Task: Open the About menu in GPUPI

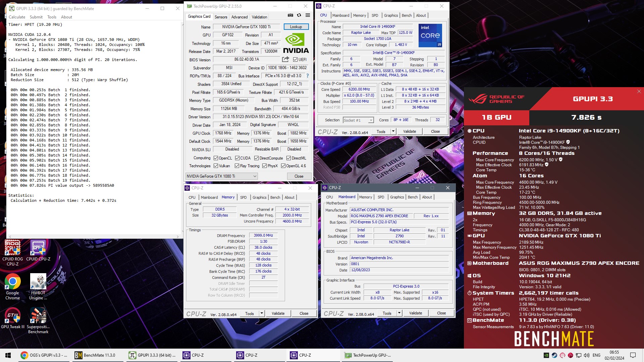Action: coord(66,17)
